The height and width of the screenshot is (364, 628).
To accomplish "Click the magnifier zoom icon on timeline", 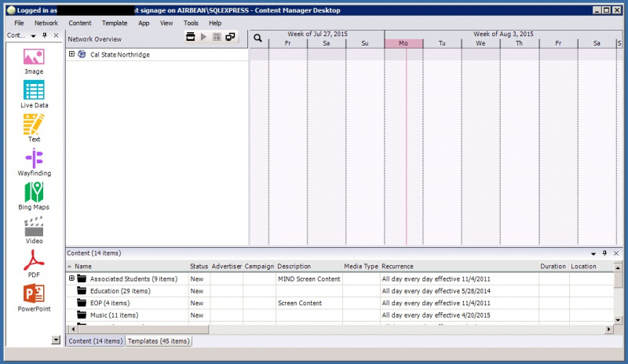I will coord(258,38).
